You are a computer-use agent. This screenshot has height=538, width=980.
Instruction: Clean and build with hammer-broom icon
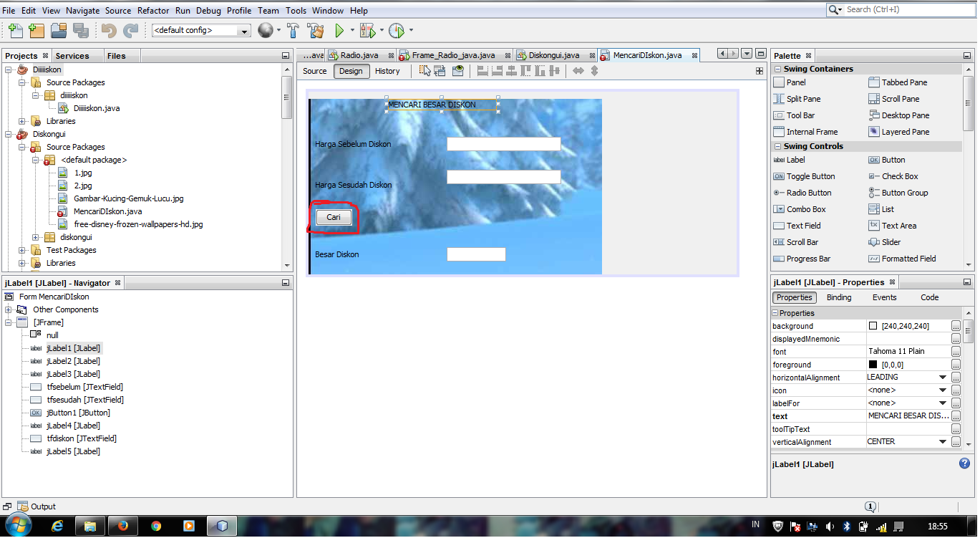315,30
